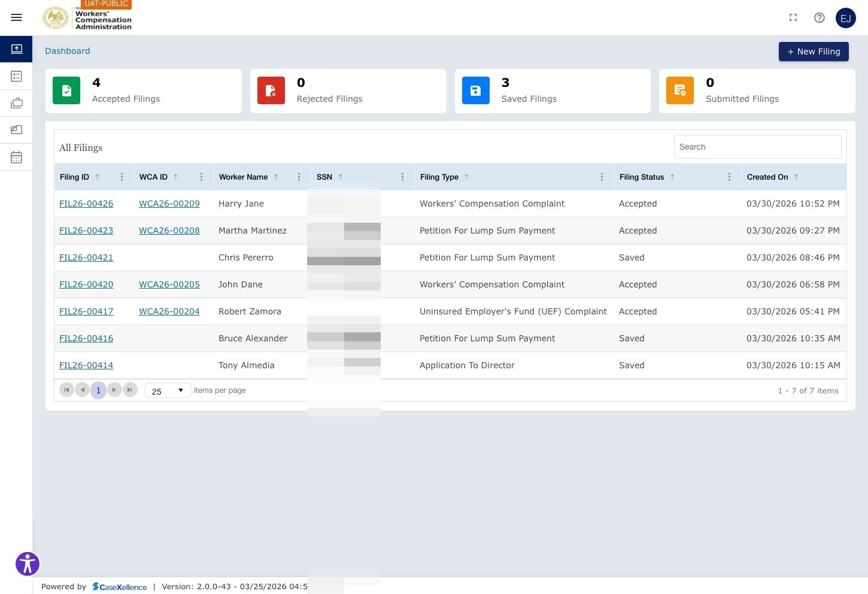This screenshot has width=868, height=594.
Task: Open filing FIL26-00417 link
Action: [x=86, y=311]
